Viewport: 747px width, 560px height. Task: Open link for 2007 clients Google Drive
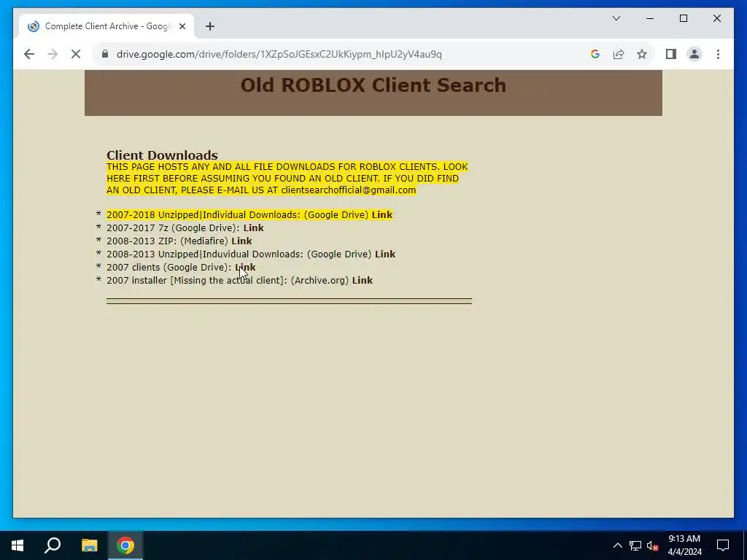[x=245, y=267]
